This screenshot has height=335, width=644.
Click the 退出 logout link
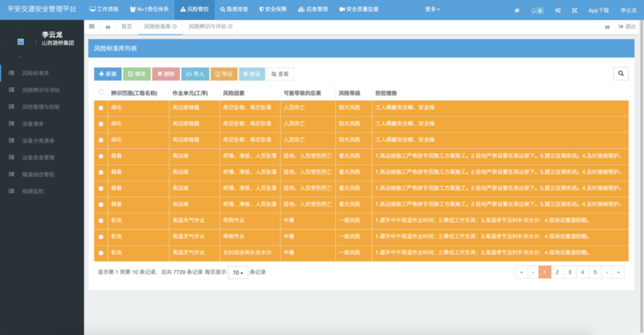[627, 27]
